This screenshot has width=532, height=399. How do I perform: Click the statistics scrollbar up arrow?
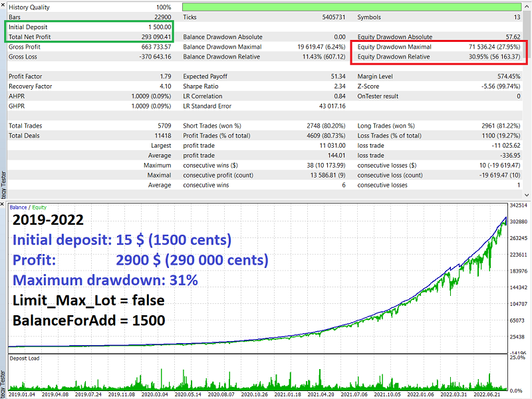pos(527,7)
